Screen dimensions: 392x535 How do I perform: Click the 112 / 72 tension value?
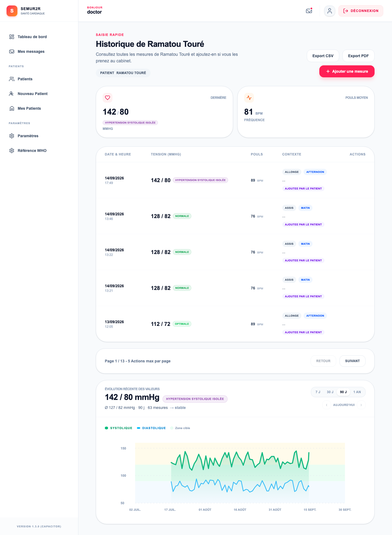click(x=161, y=324)
